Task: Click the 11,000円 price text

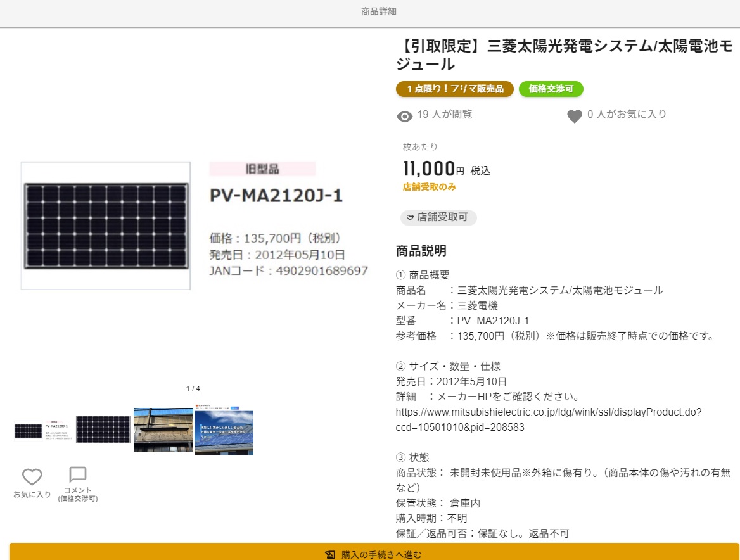Action: pos(433,169)
